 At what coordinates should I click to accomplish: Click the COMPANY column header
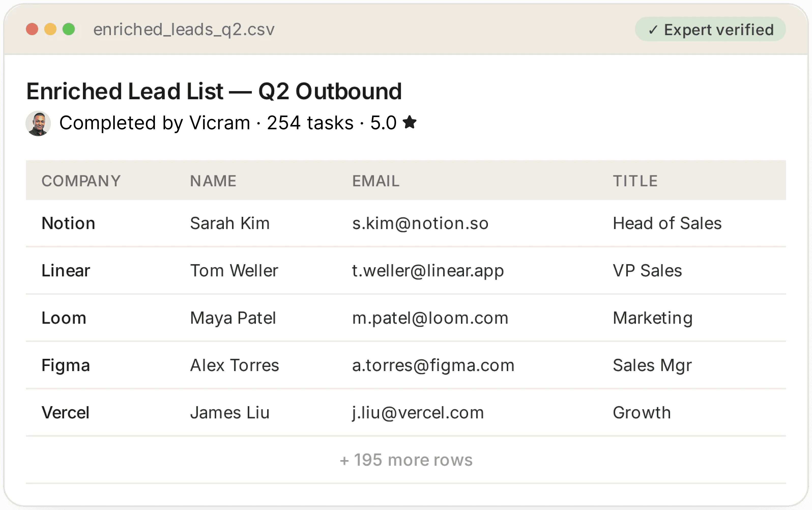click(x=81, y=181)
